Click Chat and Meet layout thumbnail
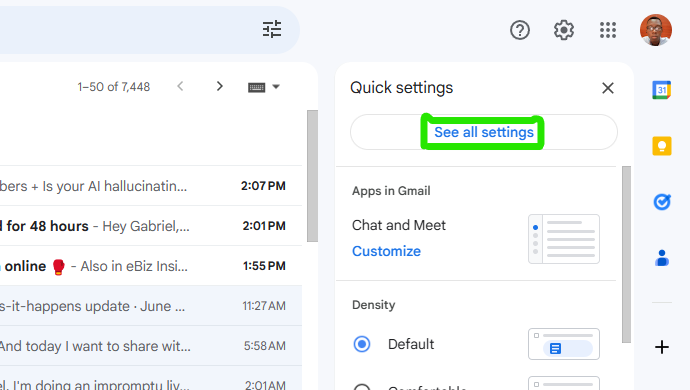 [564, 239]
